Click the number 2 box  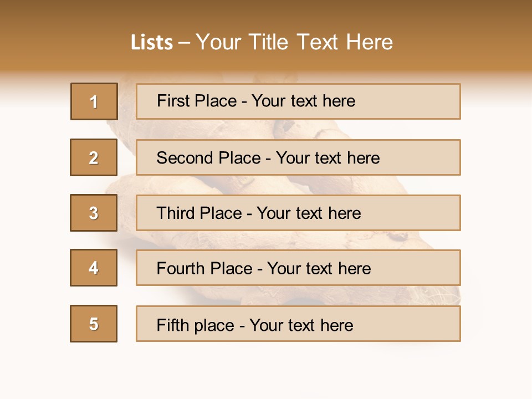click(94, 157)
